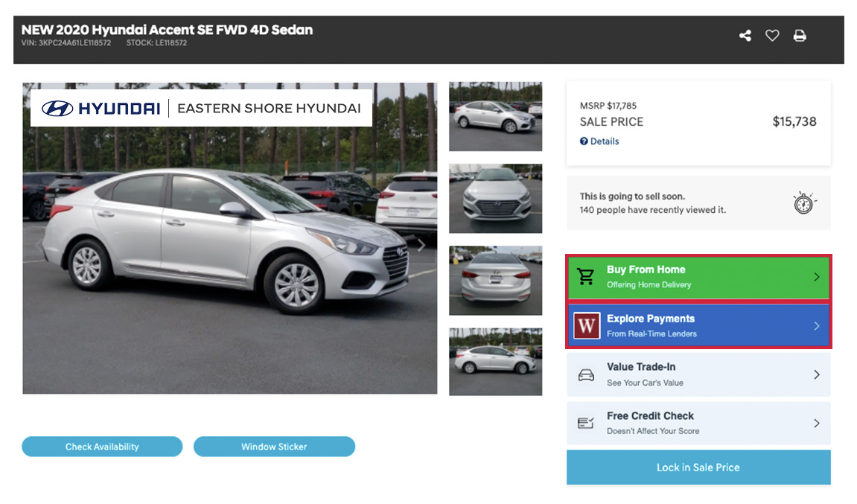Click the MSRP $17,785 text
The width and height of the screenshot is (857, 504).
(608, 106)
